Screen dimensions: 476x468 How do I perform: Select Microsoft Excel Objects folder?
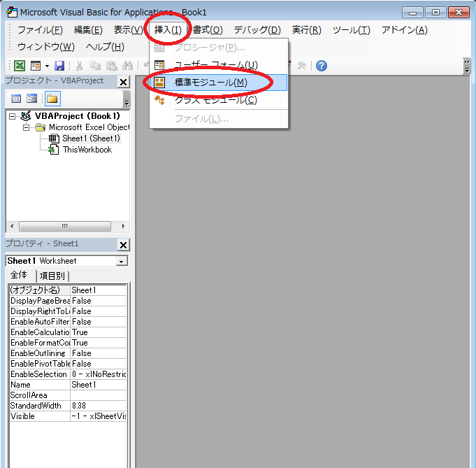click(89, 127)
